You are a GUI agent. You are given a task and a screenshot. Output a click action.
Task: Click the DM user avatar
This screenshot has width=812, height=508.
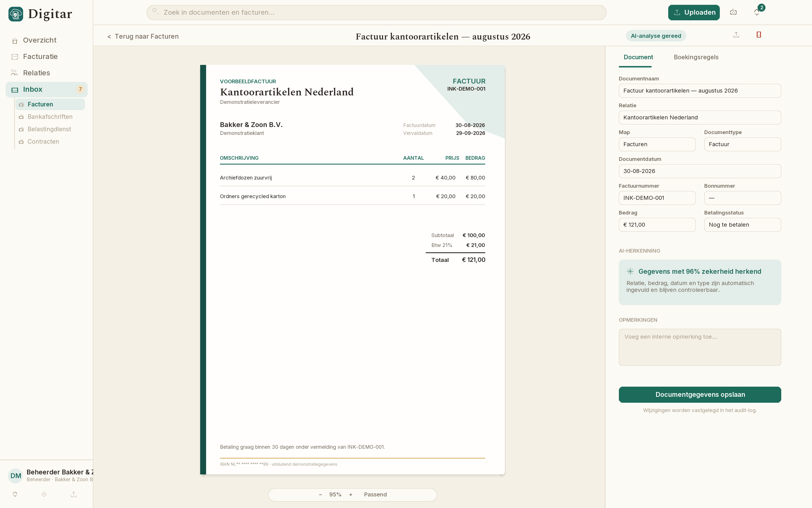(16, 476)
